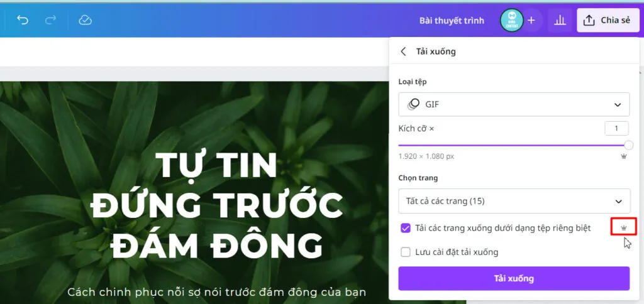This screenshot has height=304, width=644.
Task: Click the crown icon beside separate files option
Action: (623, 228)
